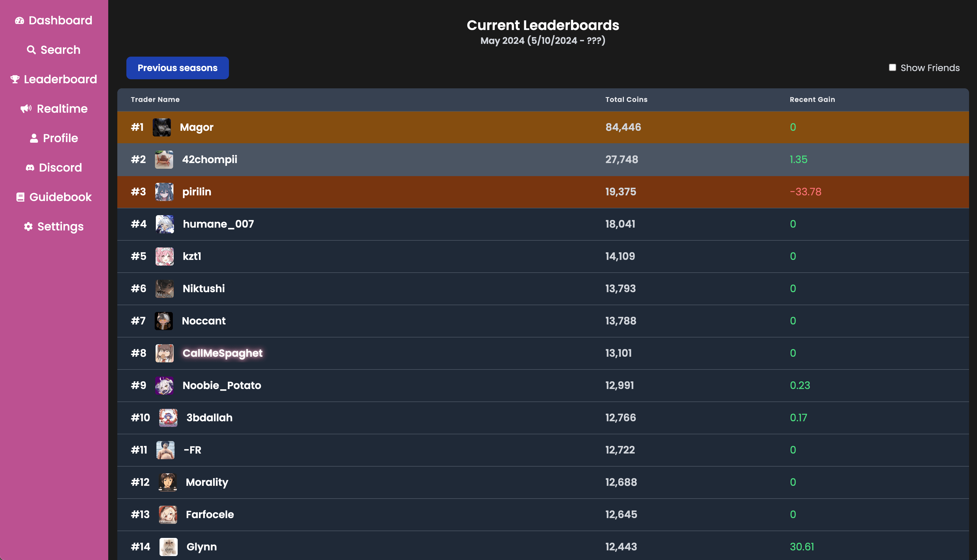Click the Total Coins column header
The height and width of the screenshot is (560, 977).
pyautogui.click(x=626, y=100)
